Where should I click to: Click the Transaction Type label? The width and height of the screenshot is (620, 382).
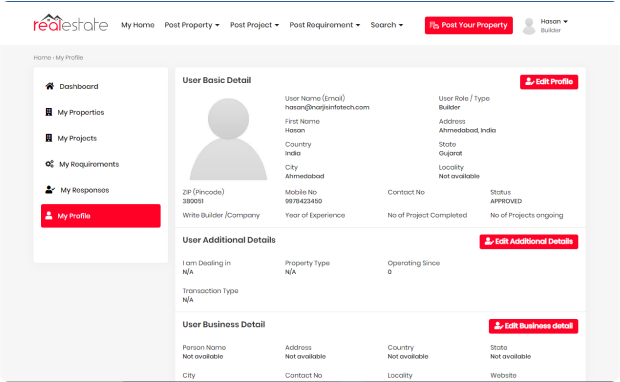point(210,291)
